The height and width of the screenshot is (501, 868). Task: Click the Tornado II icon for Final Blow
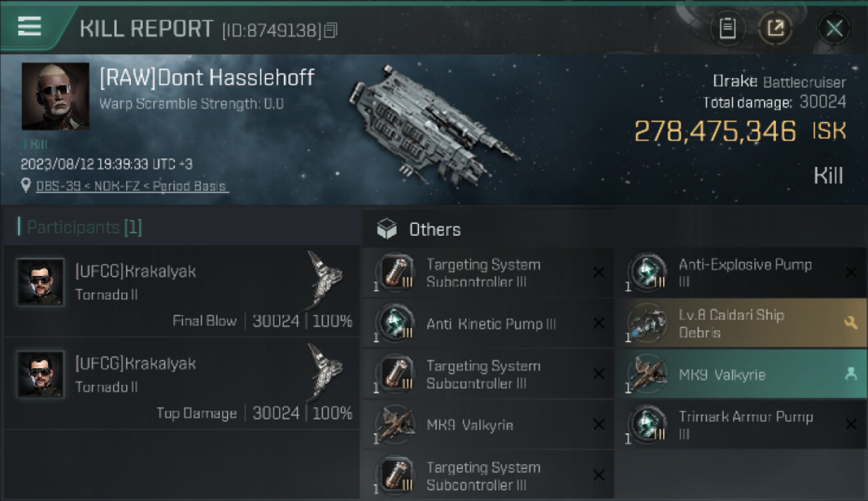(x=326, y=279)
